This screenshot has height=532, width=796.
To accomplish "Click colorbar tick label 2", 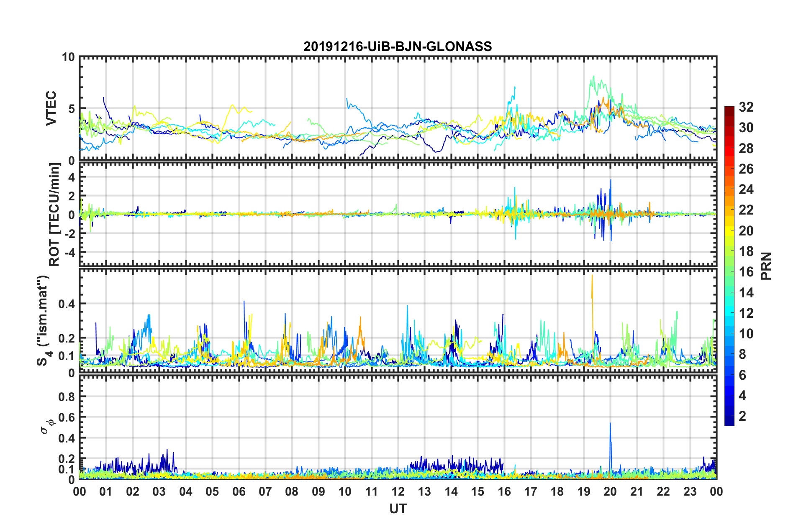I will [x=742, y=416].
